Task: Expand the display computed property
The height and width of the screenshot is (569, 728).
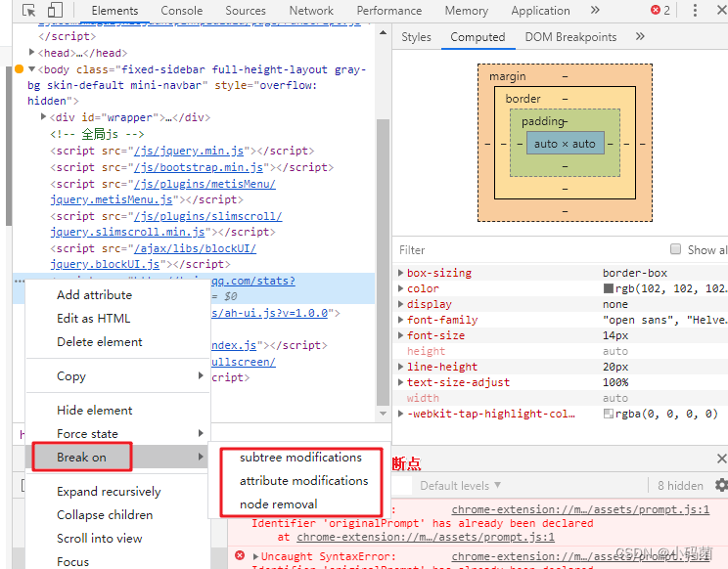Action: pos(400,304)
